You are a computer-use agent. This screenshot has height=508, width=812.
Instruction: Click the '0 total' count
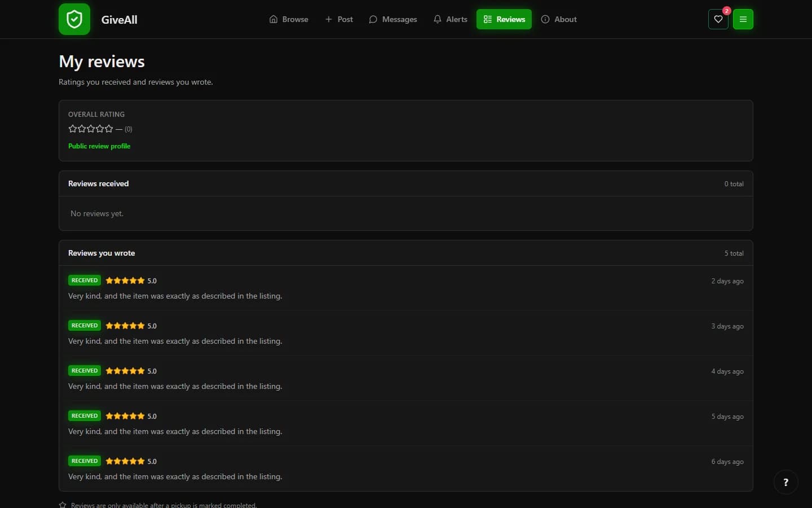[734, 184]
